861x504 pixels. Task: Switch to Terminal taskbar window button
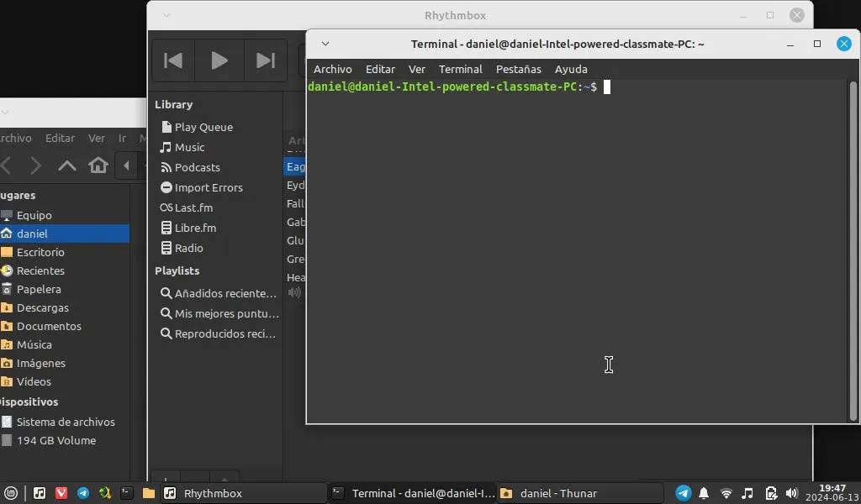pos(413,493)
